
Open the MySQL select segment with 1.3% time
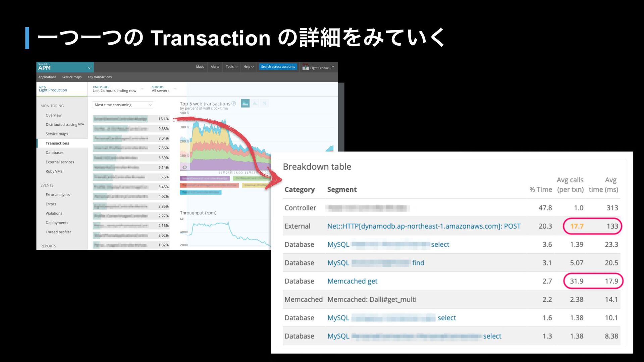coord(415,336)
